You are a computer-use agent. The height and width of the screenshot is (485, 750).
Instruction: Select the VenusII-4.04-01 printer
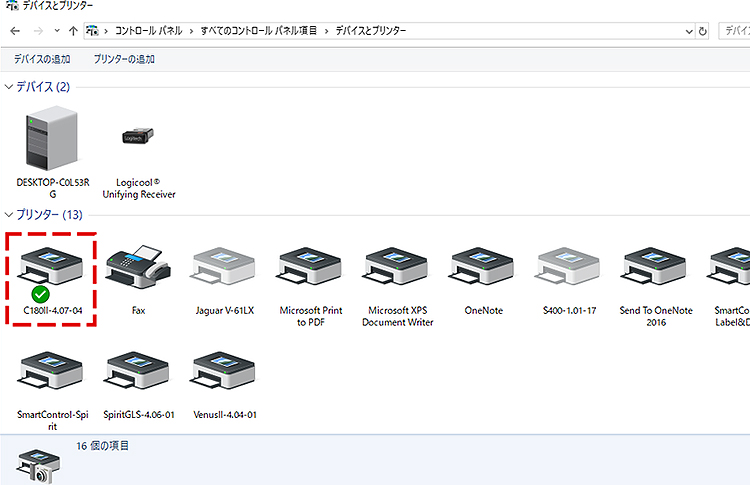point(224,376)
